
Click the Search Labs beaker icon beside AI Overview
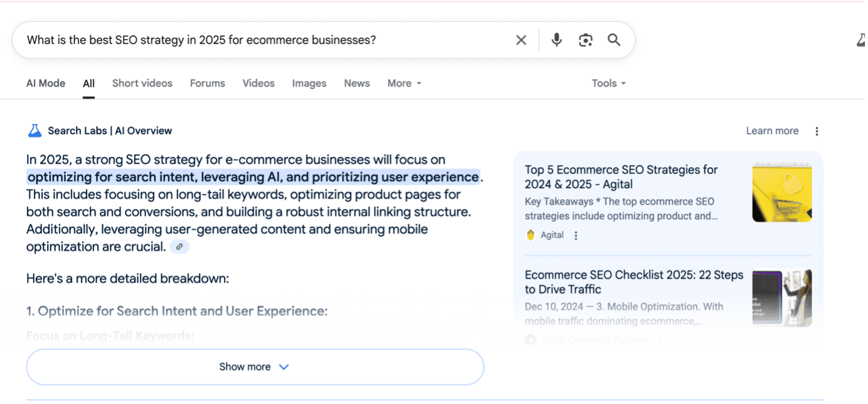(x=34, y=130)
